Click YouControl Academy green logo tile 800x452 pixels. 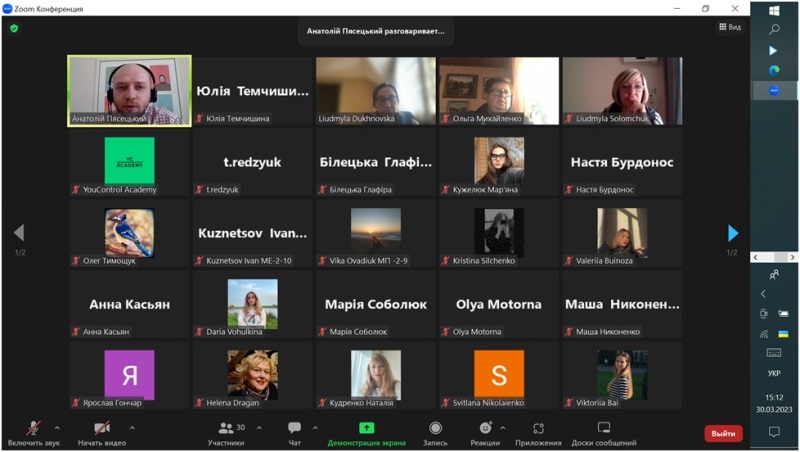[130, 160]
